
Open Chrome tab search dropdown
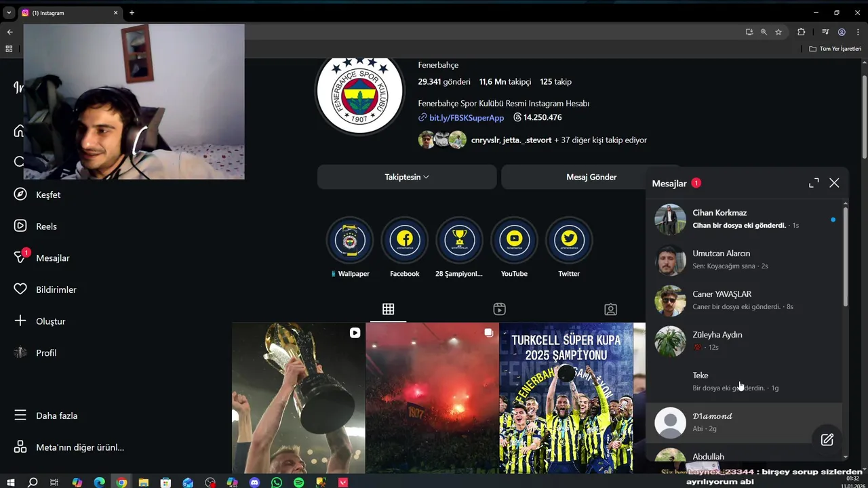[9, 13]
